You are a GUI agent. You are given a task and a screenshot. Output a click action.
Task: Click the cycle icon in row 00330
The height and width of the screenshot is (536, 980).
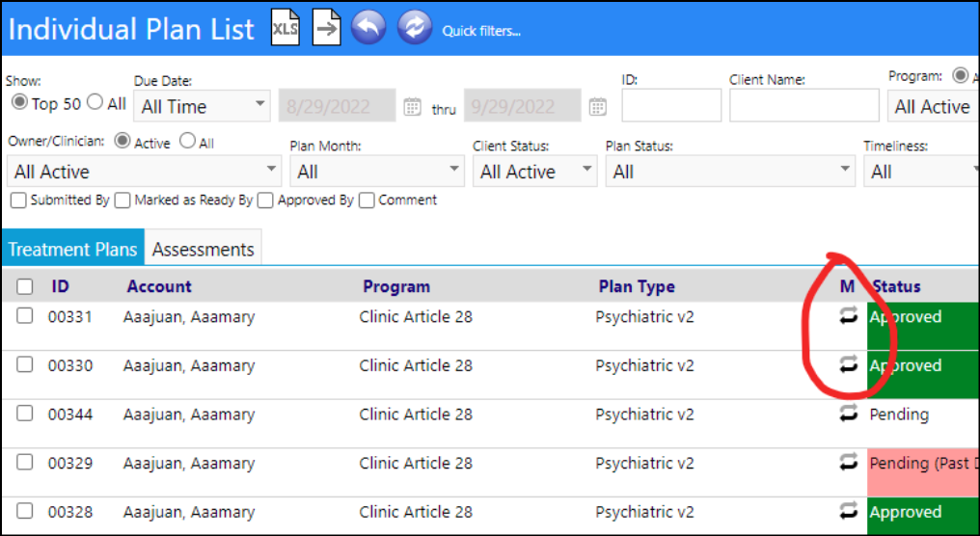(848, 364)
